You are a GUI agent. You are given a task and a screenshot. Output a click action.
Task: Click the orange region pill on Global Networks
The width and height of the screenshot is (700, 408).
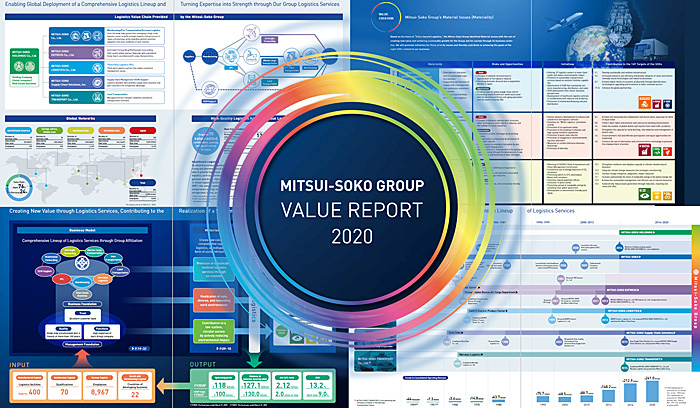[x=112, y=130]
